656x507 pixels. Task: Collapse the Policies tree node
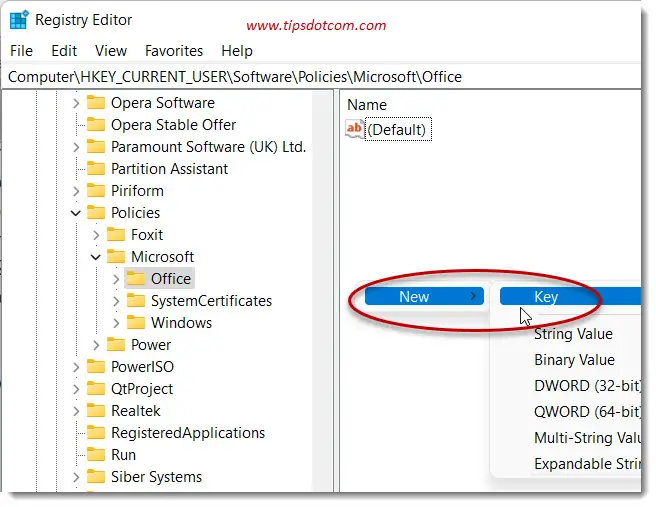pos(76,213)
